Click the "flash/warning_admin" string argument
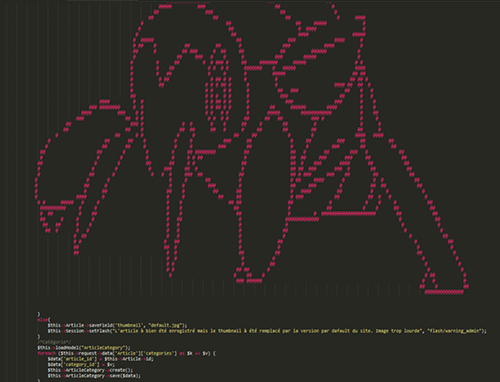 454,331
